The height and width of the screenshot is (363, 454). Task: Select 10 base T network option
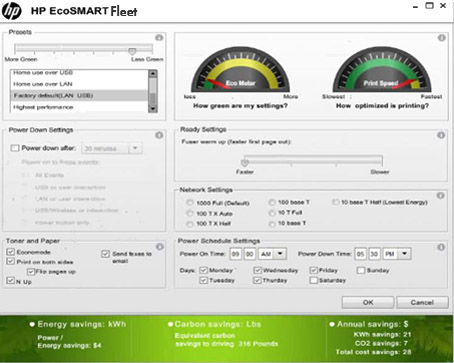click(x=272, y=224)
